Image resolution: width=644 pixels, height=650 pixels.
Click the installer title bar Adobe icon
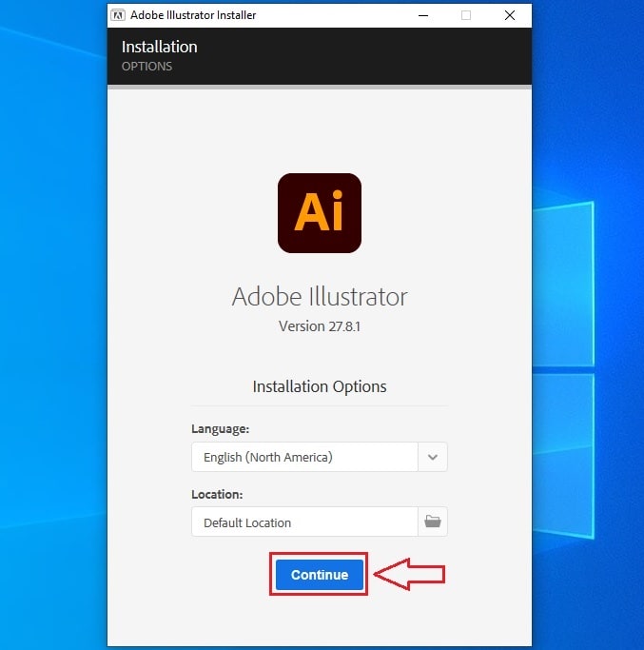point(118,15)
